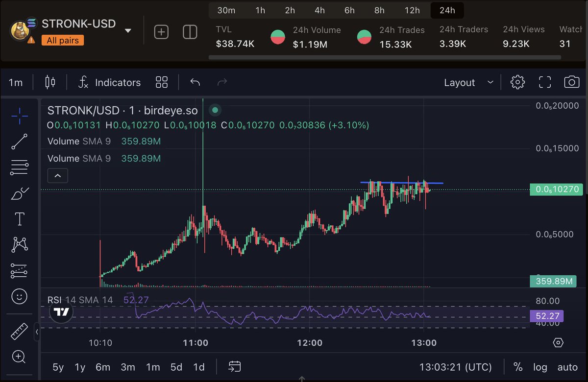Screen dimensions: 588x382
Task: Click the All pairs badge
Action: 62,40
